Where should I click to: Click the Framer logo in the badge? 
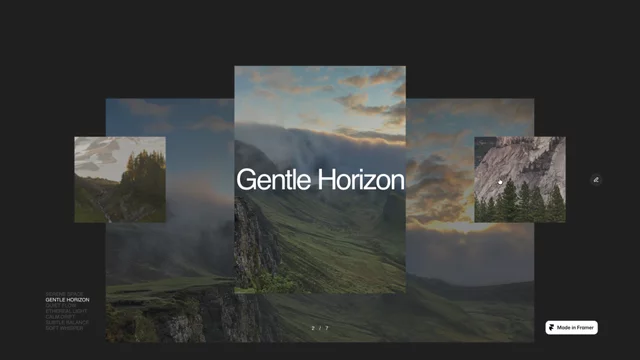point(551,327)
